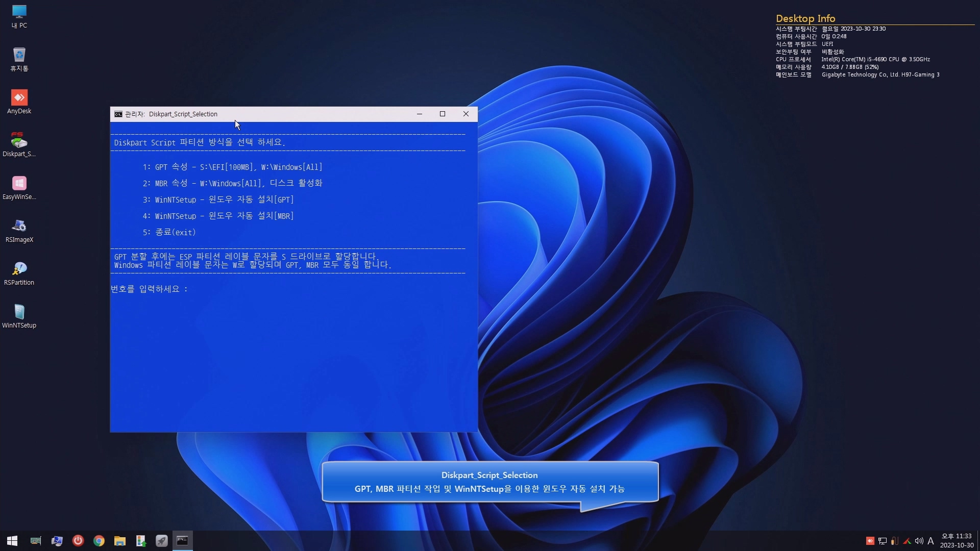Click option '1: GPT 속성' line
Screen dimensions: 980x551
tap(232, 167)
